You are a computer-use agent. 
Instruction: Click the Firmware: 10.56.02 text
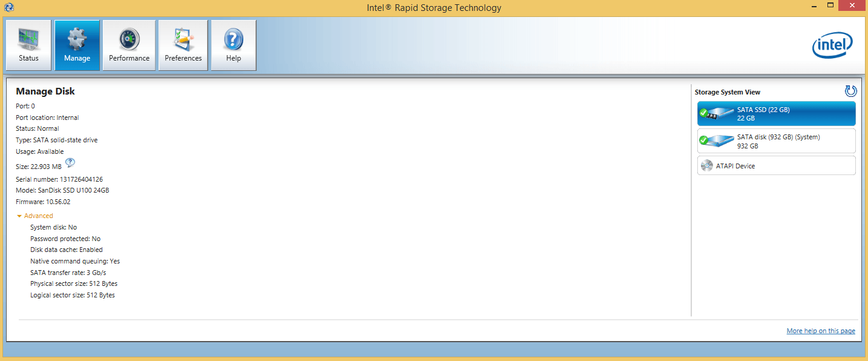click(x=43, y=202)
